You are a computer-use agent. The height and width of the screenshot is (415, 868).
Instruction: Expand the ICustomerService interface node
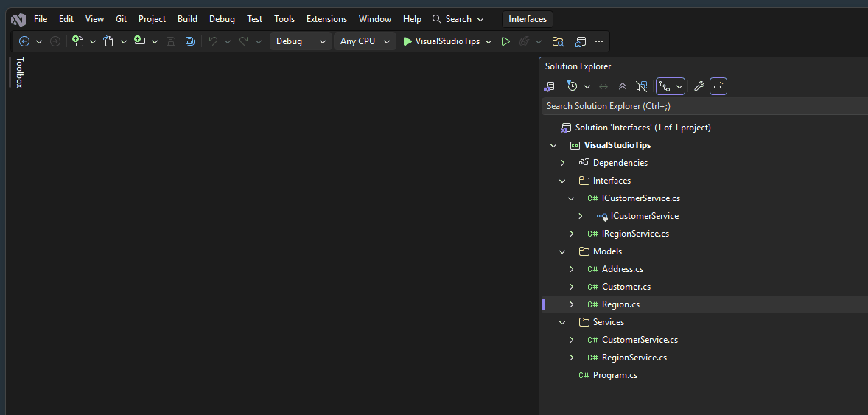tap(580, 216)
